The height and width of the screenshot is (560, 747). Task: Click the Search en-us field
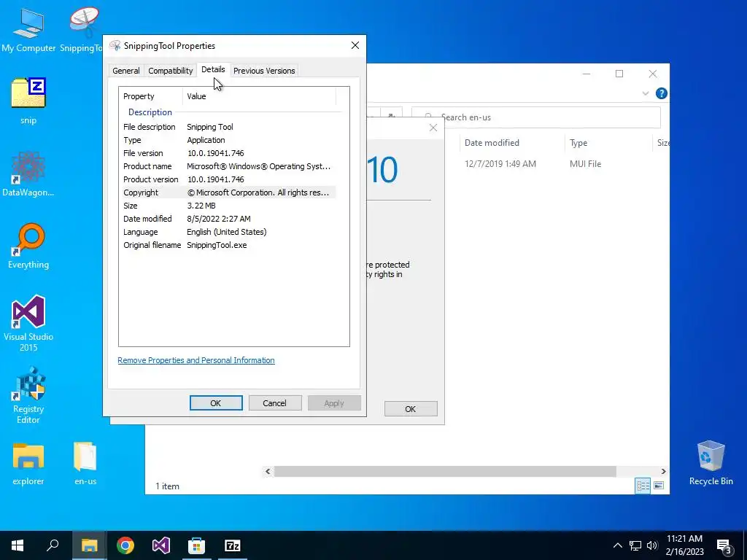coord(536,117)
